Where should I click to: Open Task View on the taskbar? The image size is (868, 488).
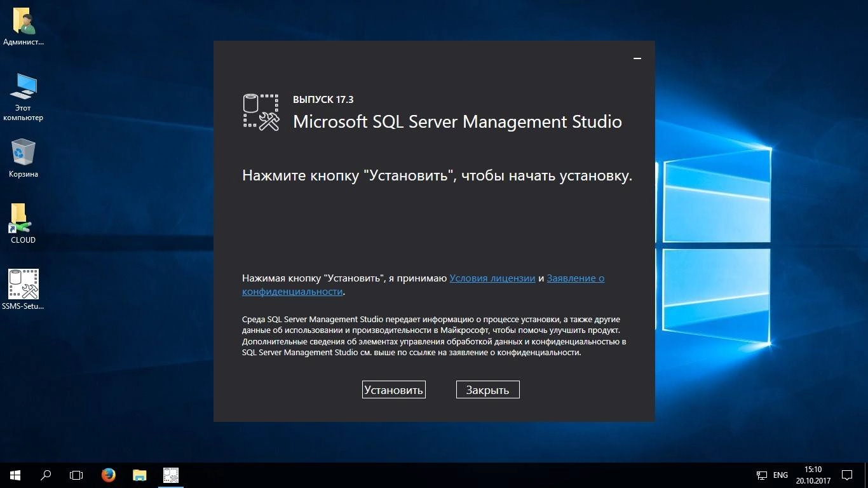[76, 475]
